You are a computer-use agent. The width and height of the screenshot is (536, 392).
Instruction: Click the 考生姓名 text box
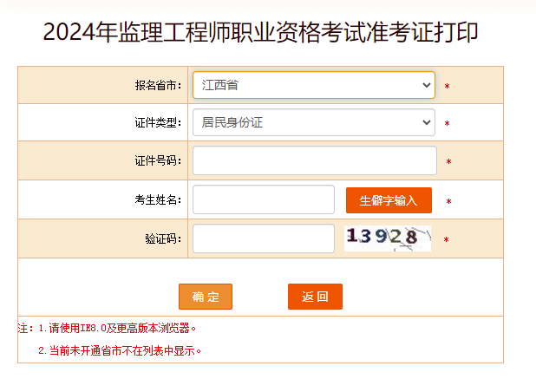click(263, 199)
